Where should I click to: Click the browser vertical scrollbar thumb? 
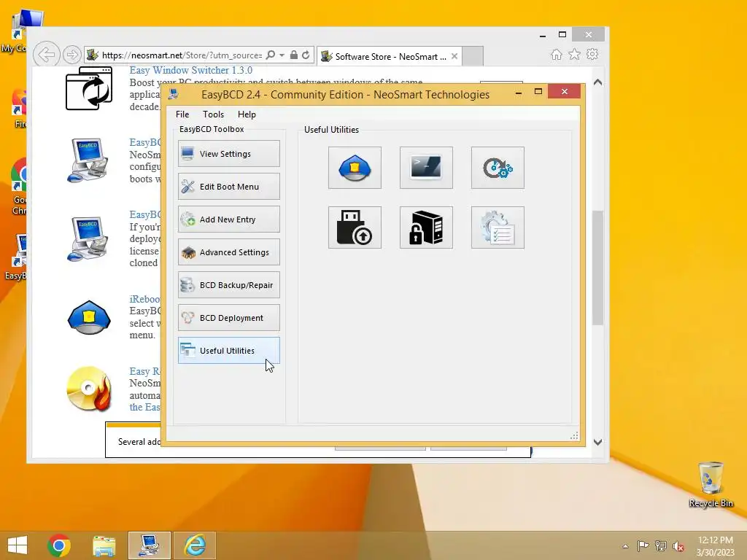tap(598, 268)
